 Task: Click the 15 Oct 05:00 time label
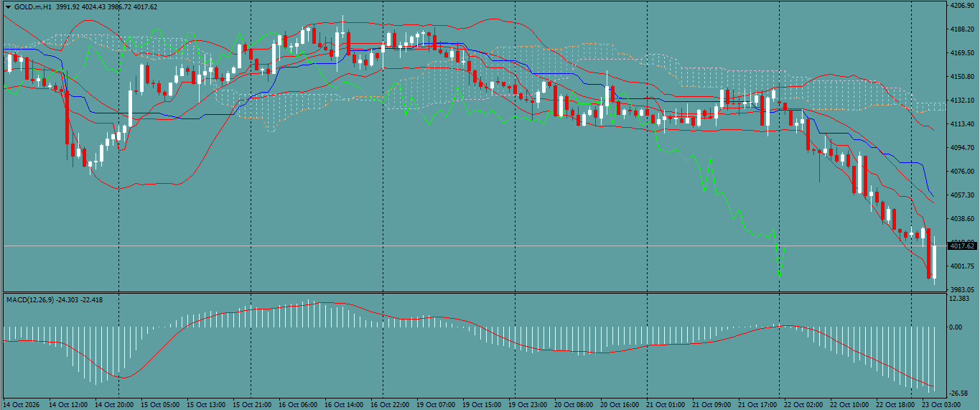pyautogui.click(x=161, y=405)
